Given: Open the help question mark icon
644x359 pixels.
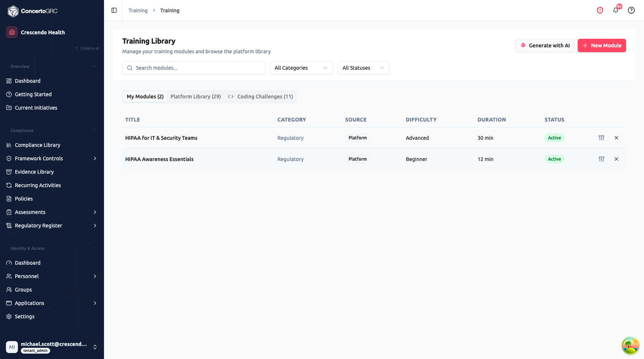Looking at the screenshot, I should pyautogui.click(x=631, y=10).
